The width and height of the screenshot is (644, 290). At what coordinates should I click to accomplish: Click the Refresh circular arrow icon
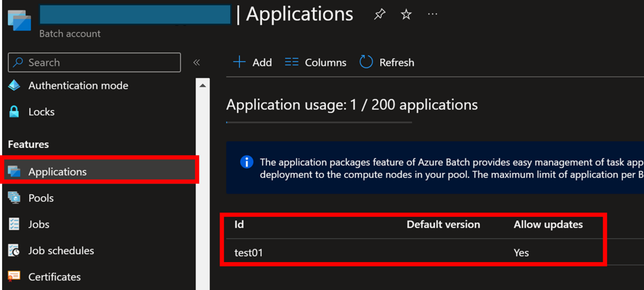pyautogui.click(x=366, y=62)
